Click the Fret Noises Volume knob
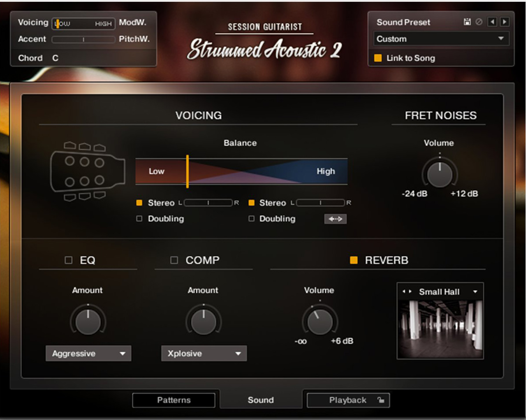Image resolution: width=526 pixels, height=420 pixels. coord(440,174)
